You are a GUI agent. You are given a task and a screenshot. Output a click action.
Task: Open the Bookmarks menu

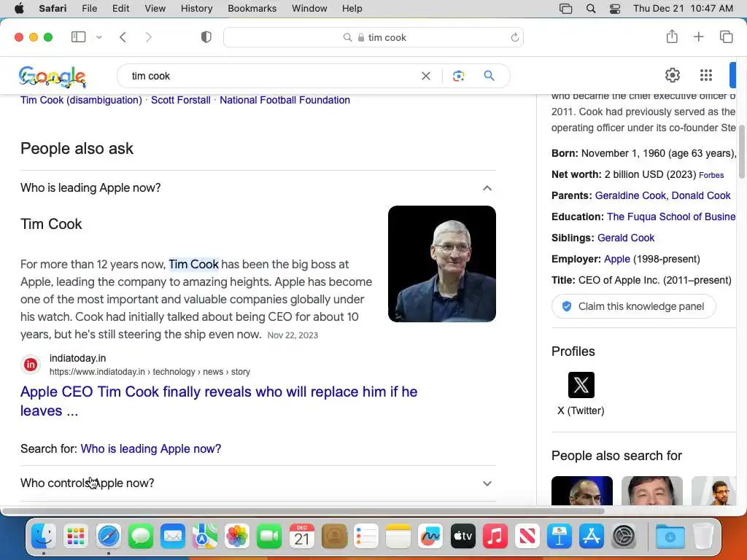252,9
